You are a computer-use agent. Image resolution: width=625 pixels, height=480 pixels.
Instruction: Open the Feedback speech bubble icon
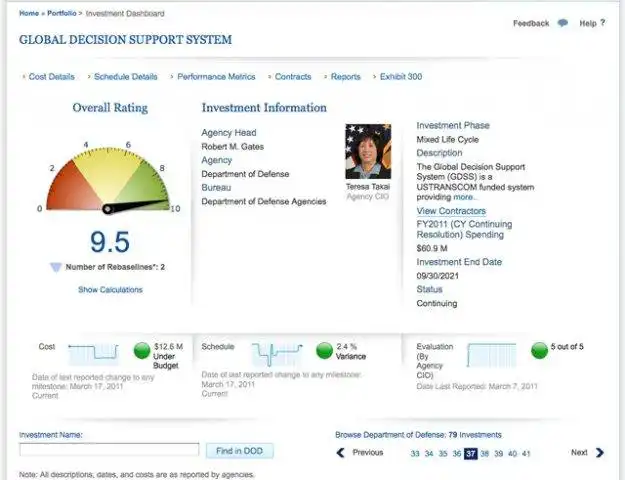(562, 23)
